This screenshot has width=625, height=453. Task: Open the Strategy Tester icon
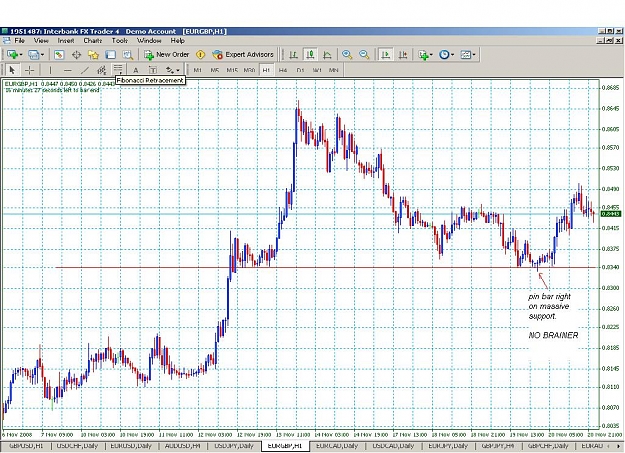click(x=128, y=55)
